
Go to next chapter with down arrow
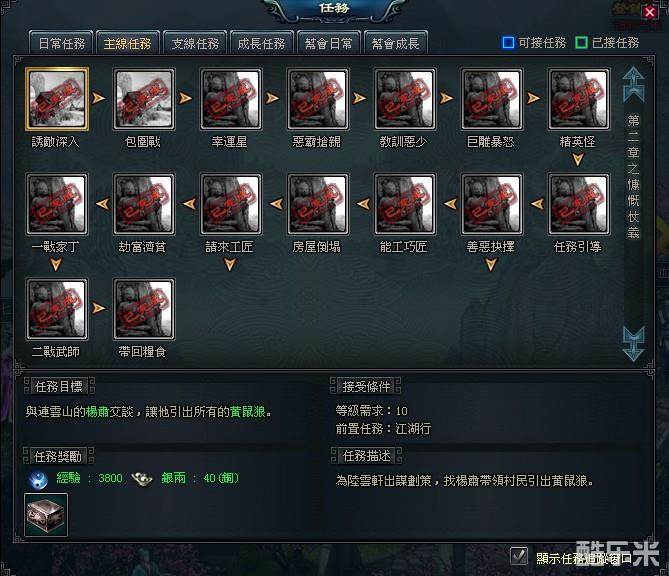(633, 344)
